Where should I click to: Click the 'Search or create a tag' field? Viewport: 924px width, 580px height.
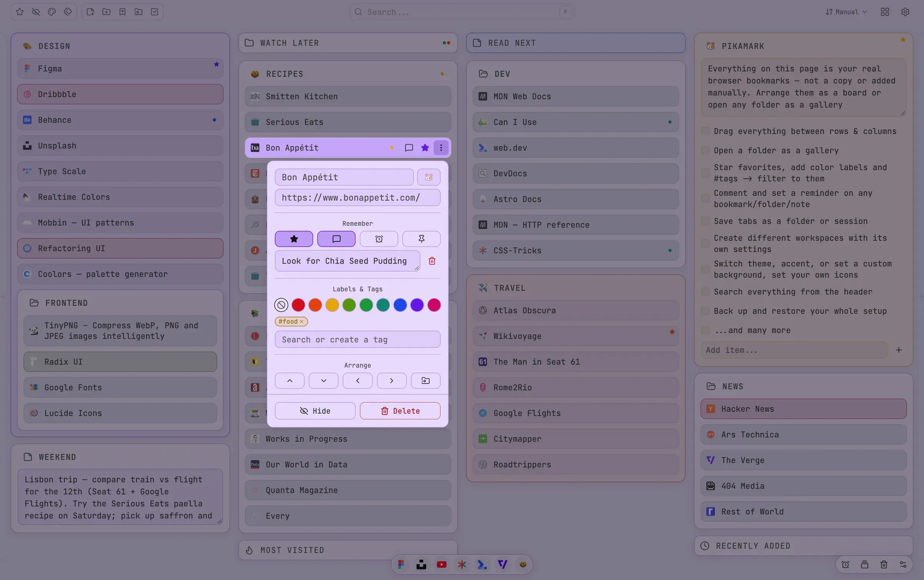[x=358, y=340]
